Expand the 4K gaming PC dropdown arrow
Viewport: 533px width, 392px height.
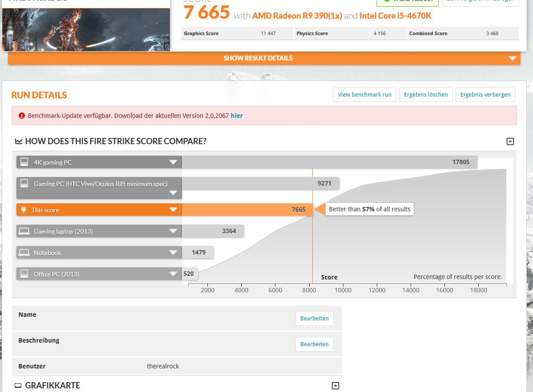tap(173, 162)
